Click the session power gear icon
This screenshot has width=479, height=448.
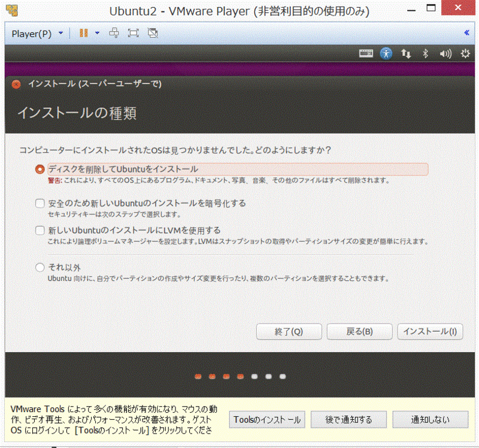[x=465, y=54]
